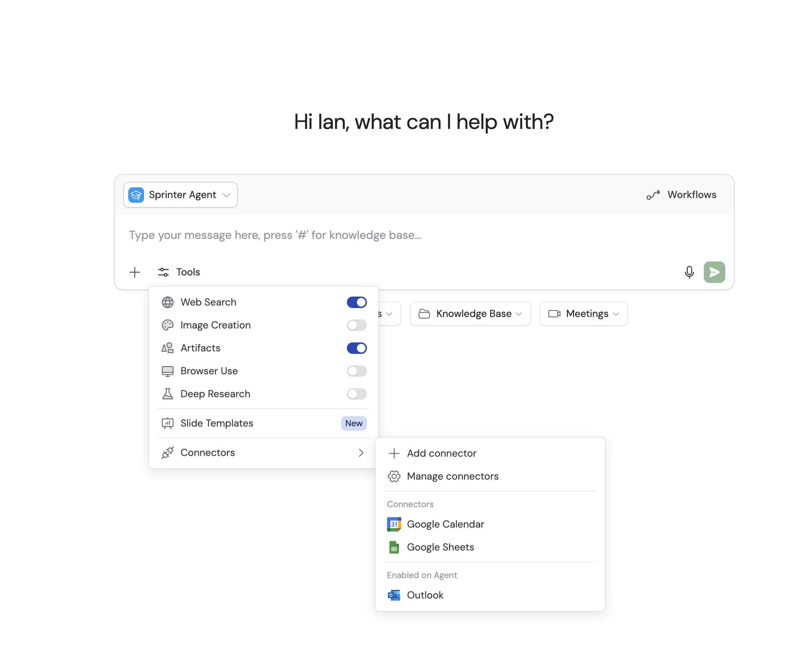Turn on the Deep Research toggle
812x649 pixels.
357,394
